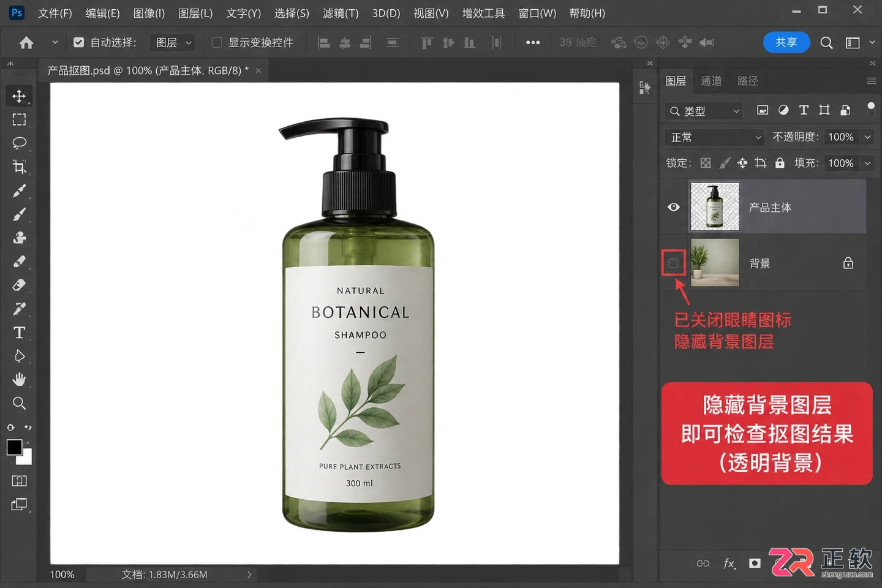Viewport: 882px width, 588px height.
Task: Switch to the 通道 tab
Action: 711,81
